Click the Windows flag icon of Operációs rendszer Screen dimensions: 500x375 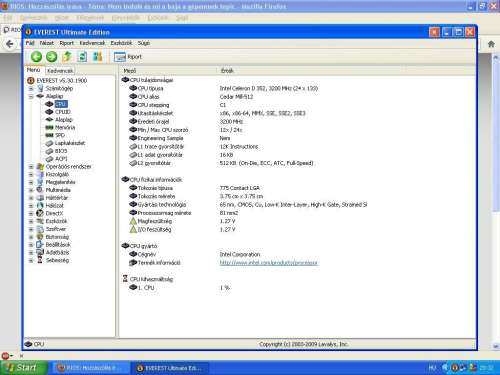[40, 167]
